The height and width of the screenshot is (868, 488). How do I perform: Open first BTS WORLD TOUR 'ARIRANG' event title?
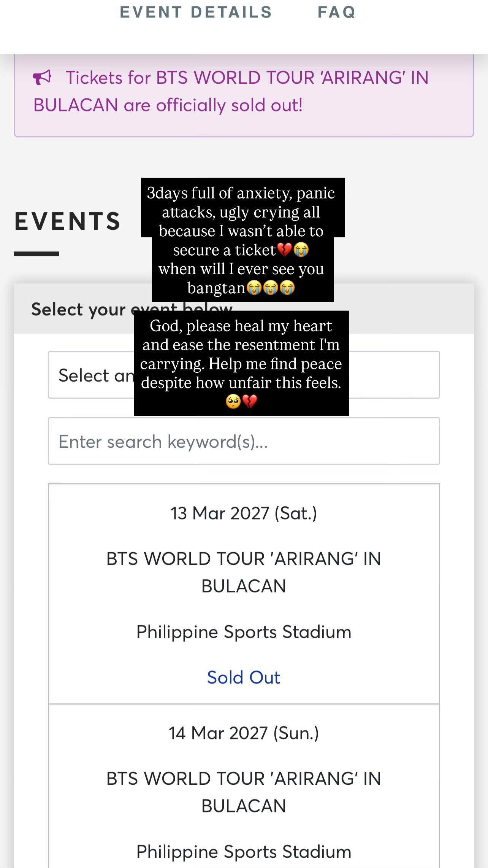[x=244, y=572]
